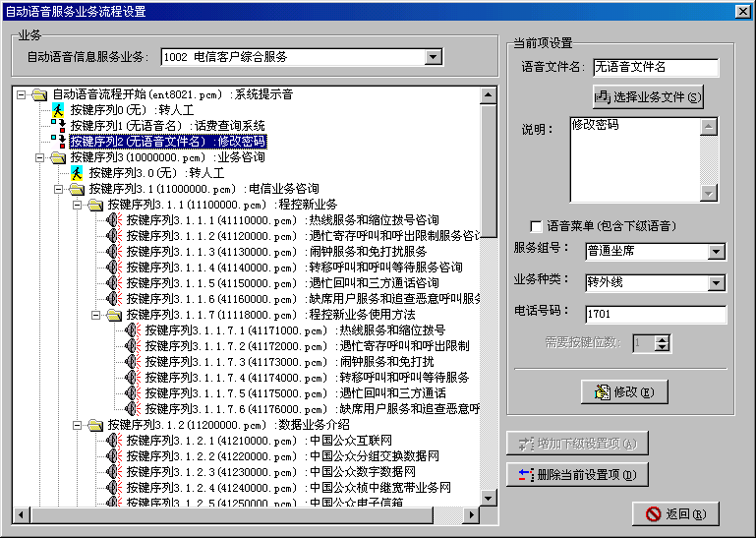
Task: Collapse the 按键序列3.1.2 数据业务介绍 node
Action: [78, 425]
